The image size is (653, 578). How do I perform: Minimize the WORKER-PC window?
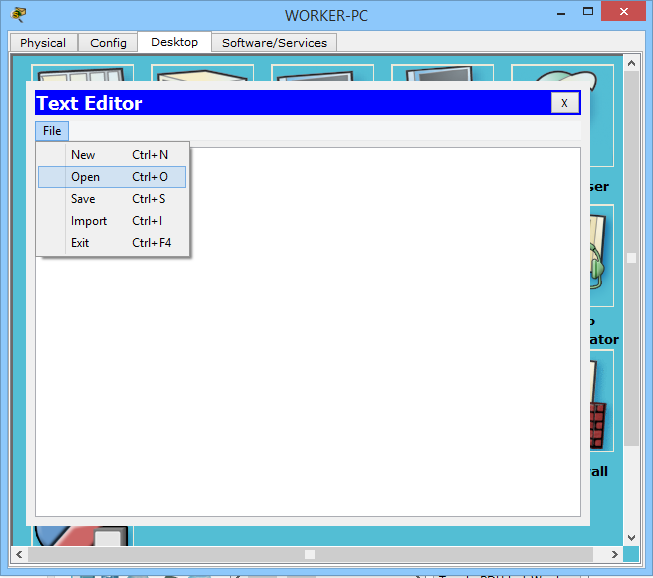[x=561, y=14]
